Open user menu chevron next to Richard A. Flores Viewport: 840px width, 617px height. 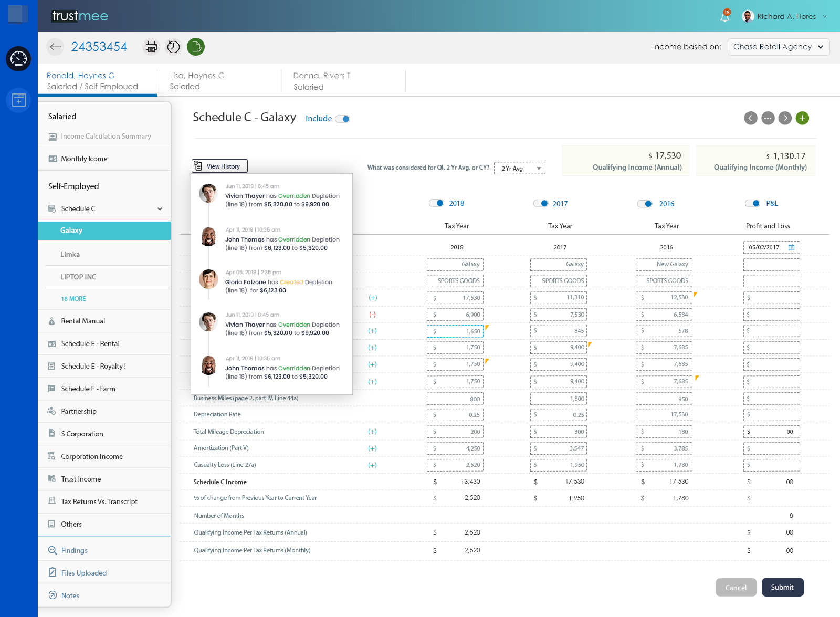coord(825,16)
